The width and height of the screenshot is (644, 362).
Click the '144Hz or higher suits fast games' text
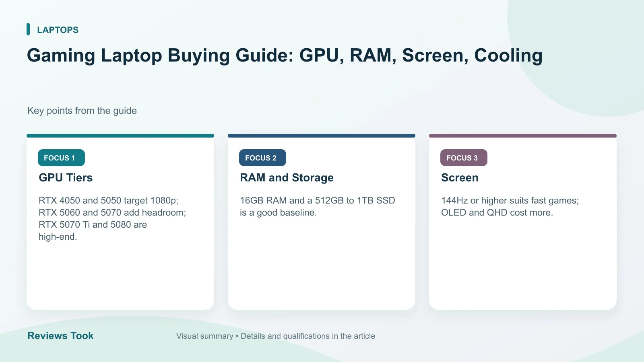(x=510, y=206)
